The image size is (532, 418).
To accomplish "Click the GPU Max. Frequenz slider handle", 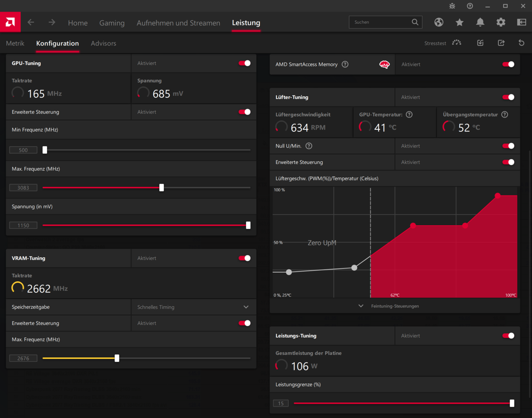I will click(x=162, y=188).
